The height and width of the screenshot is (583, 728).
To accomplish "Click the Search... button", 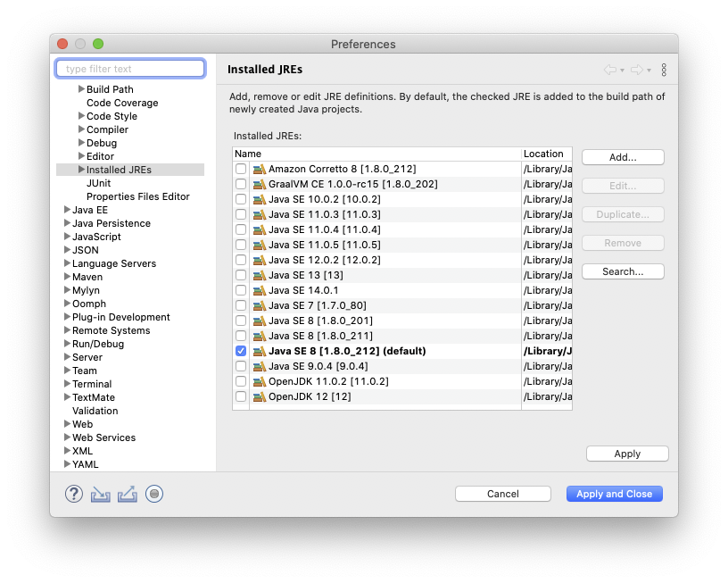I will [x=623, y=271].
